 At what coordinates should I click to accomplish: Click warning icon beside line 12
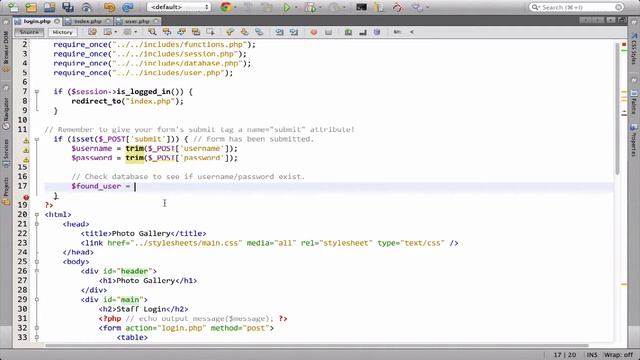click(26, 141)
